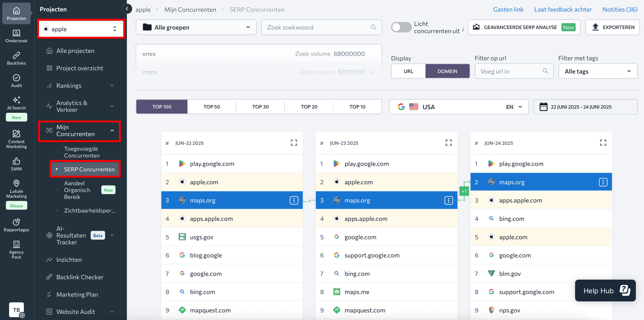Click the Exporteren button
Viewport: 644px width, 320px height.
coord(612,27)
